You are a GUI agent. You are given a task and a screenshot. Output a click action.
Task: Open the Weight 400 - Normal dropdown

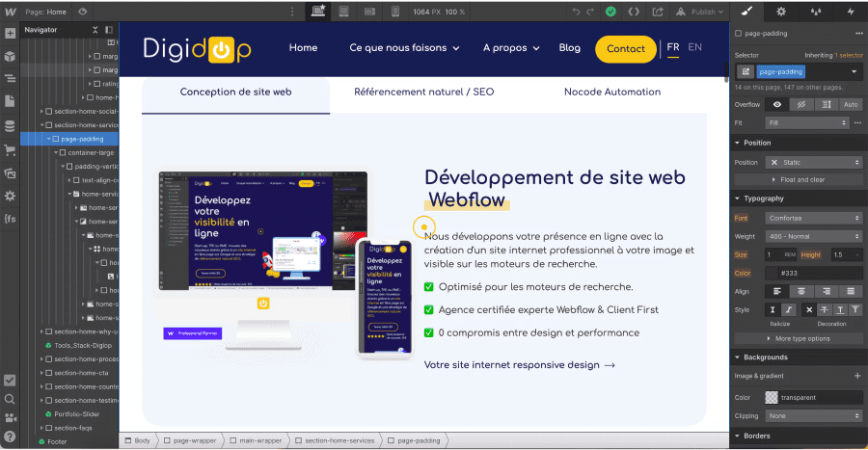click(x=814, y=237)
